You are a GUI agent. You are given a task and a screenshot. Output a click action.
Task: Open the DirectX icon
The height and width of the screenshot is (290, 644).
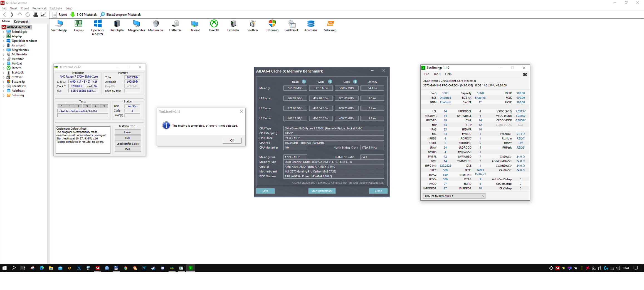[214, 26]
